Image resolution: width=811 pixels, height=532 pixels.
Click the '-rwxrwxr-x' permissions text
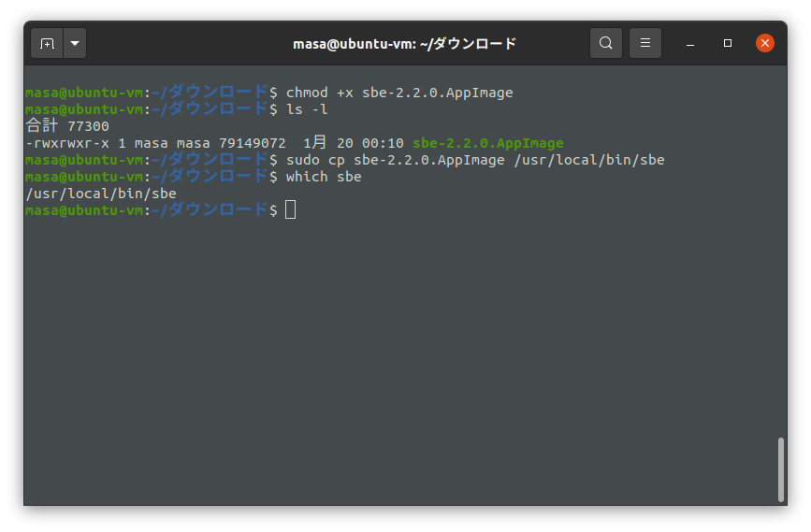click(67, 143)
